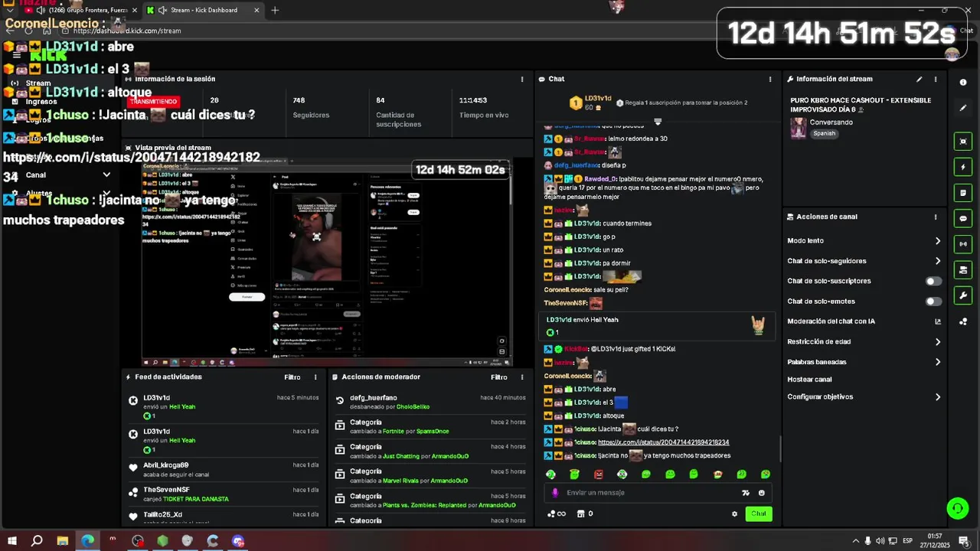Open Chat panel three-dot menu
Image resolution: width=980 pixels, height=551 pixels.
tap(770, 79)
